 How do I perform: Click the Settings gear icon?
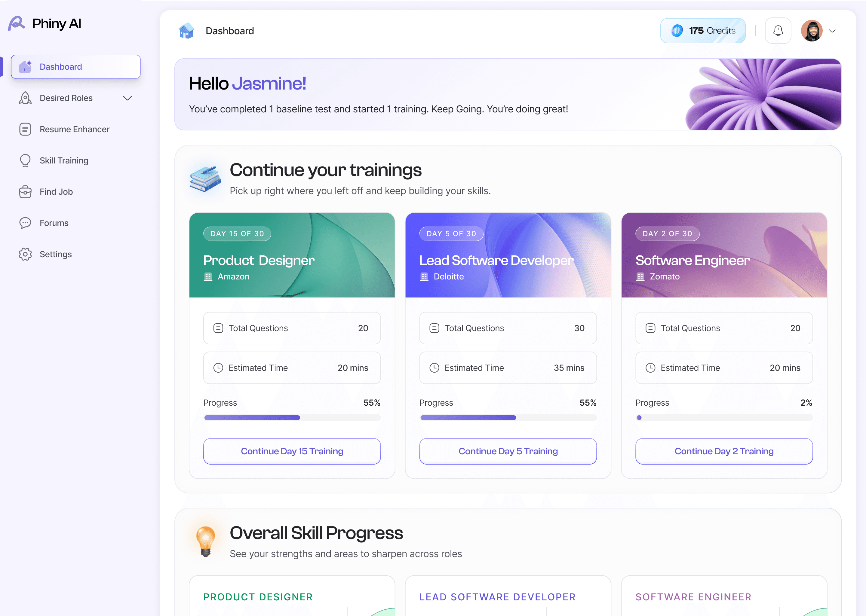pyautogui.click(x=25, y=254)
